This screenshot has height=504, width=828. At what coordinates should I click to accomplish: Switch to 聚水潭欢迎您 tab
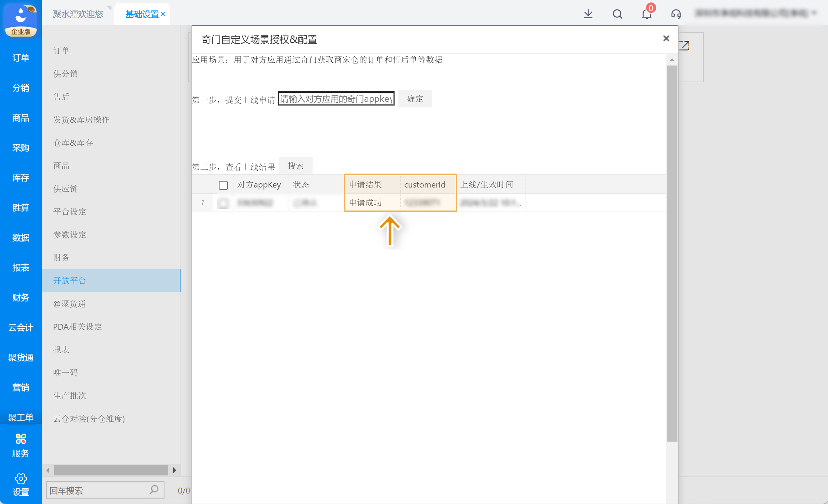pyautogui.click(x=78, y=14)
